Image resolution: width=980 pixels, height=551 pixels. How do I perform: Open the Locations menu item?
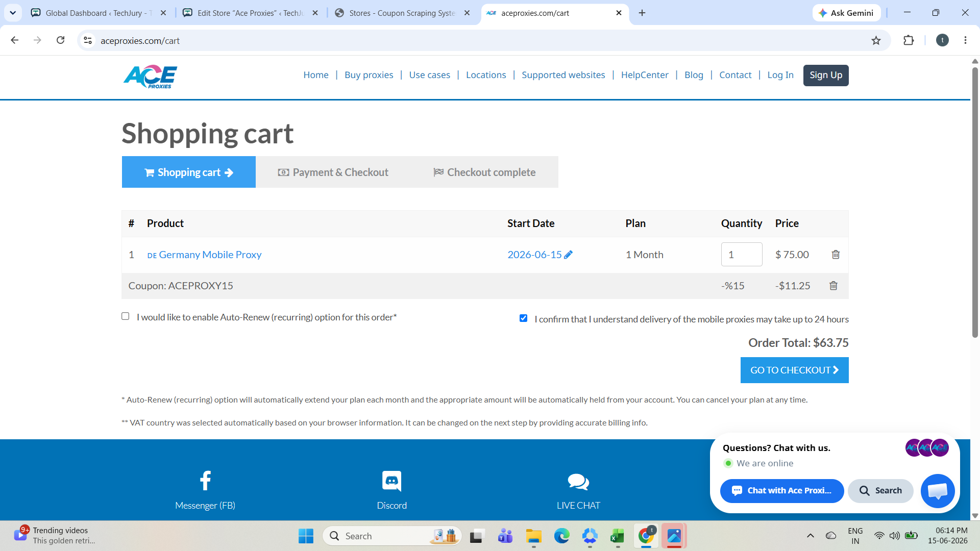pos(486,75)
